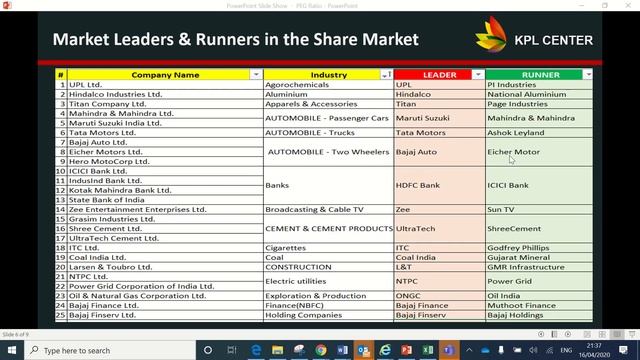Click 'Ashok Leyland' runner cell

pyautogui.click(x=539, y=133)
